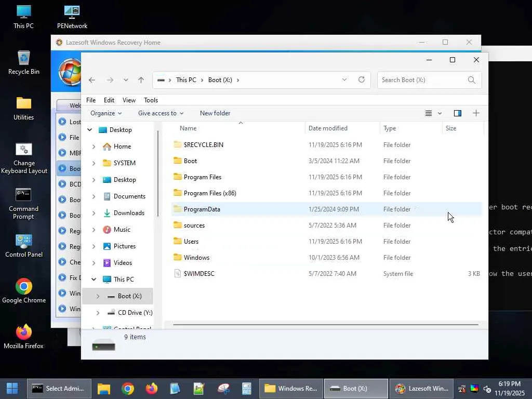The width and height of the screenshot is (532, 399).
Task: Click This PC in address breadcrumb
Action: coord(186,80)
